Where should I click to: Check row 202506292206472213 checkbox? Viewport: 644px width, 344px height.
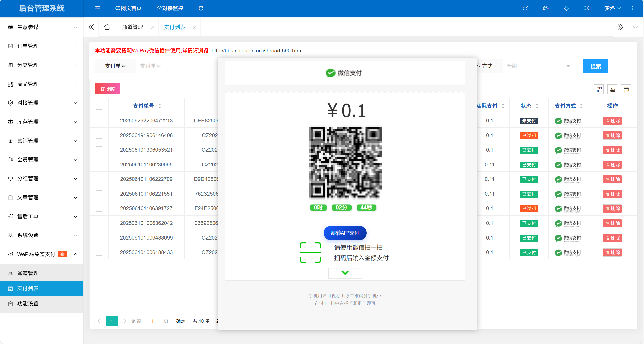coord(99,121)
